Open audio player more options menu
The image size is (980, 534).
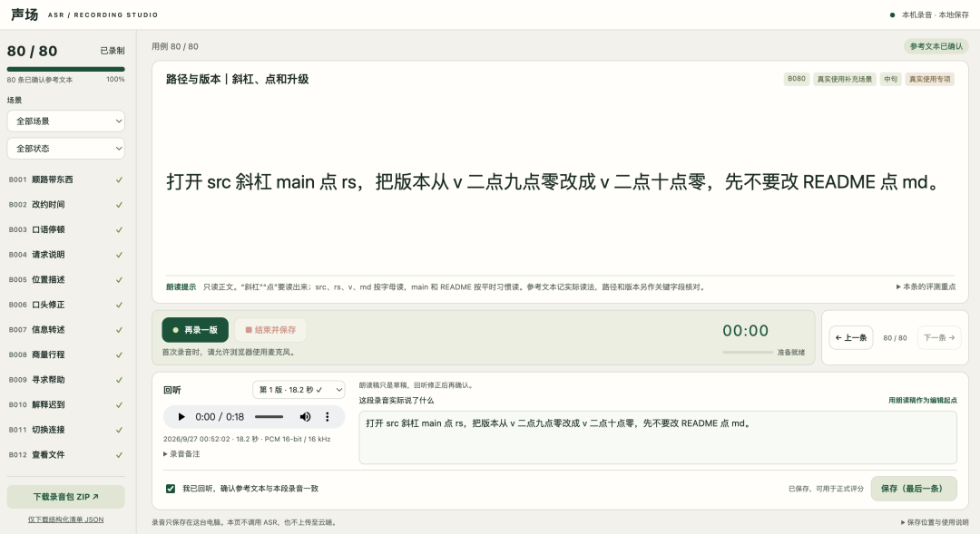[x=327, y=416]
